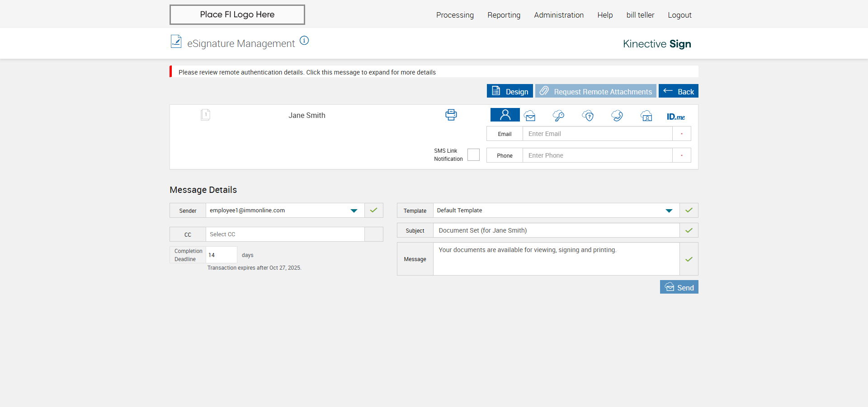Click the transaction expiry date text
Viewport: 868px width, 407px height.
(x=254, y=268)
